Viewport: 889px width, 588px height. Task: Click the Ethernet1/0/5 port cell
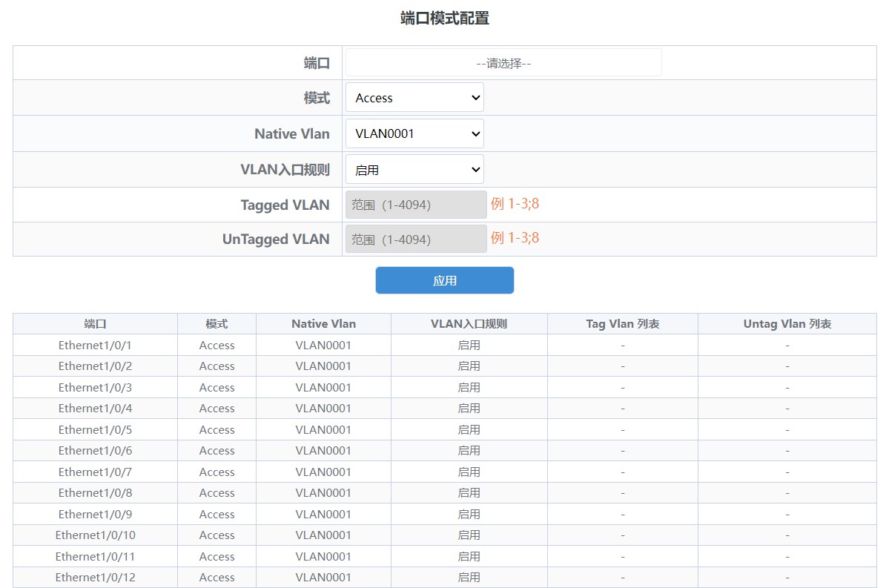click(x=95, y=430)
